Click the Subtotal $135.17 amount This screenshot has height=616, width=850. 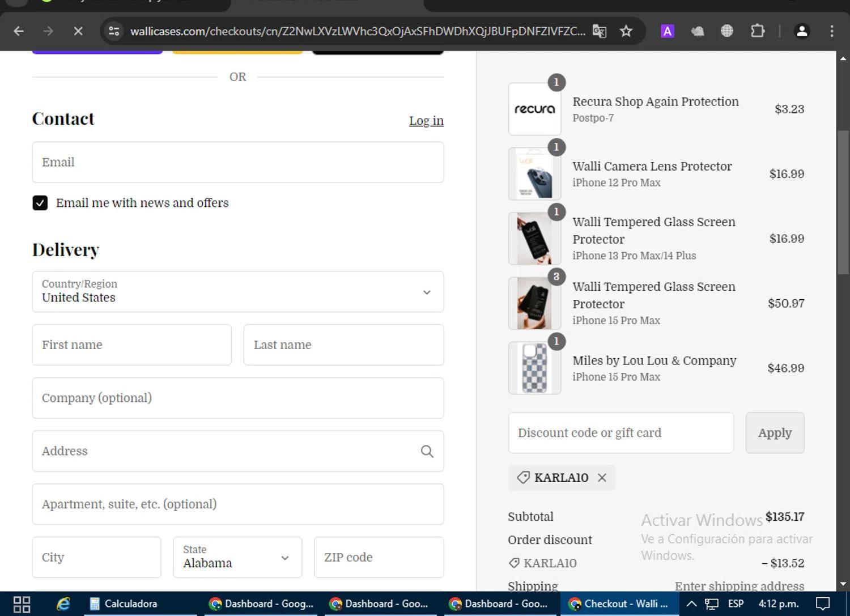(785, 517)
